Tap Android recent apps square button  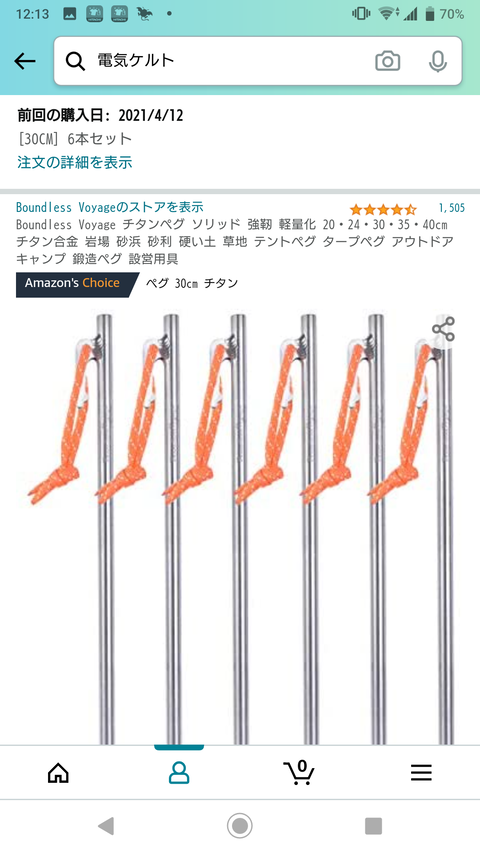[x=373, y=826]
